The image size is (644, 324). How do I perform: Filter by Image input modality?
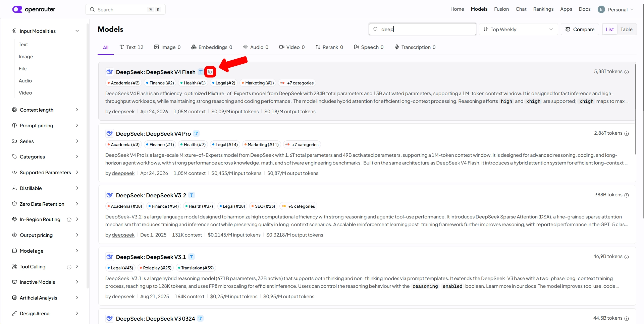[x=26, y=57]
